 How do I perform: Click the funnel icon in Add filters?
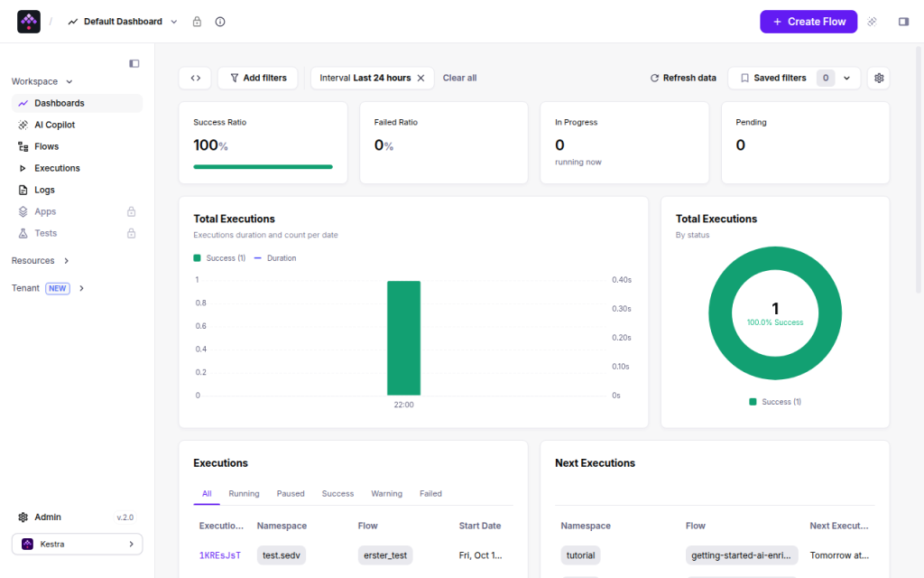[235, 78]
